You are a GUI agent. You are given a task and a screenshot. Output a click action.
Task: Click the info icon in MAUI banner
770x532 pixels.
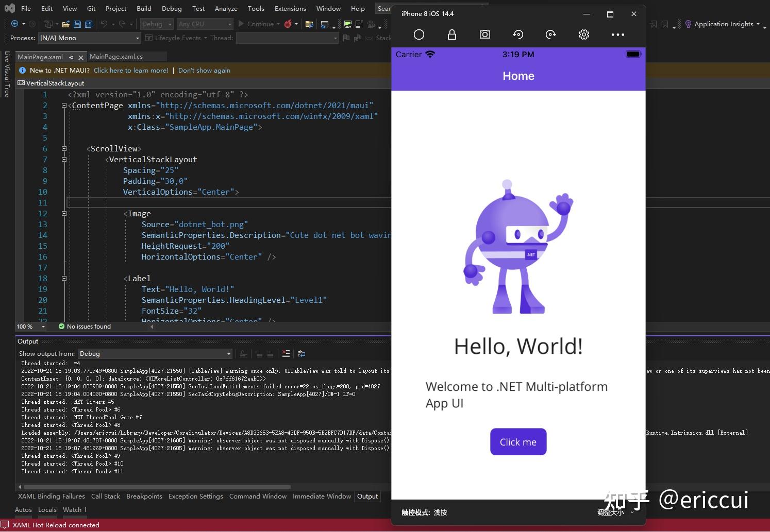(22, 70)
